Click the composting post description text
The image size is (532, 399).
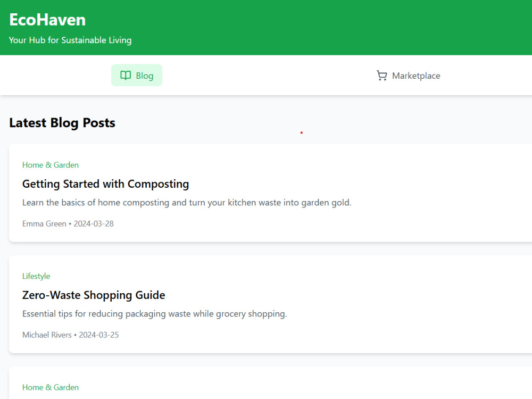click(187, 203)
